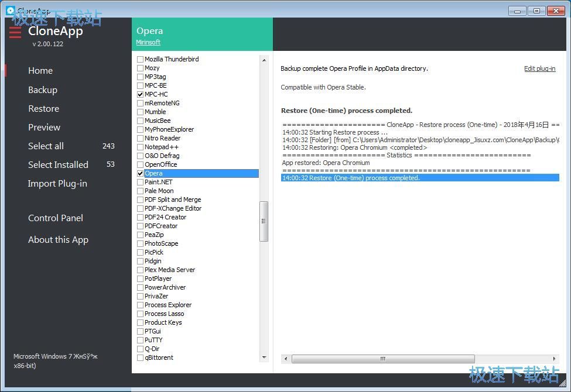Screen dimensions: 571x392
Task: Select Paint.NET in the list
Action: 158,182
